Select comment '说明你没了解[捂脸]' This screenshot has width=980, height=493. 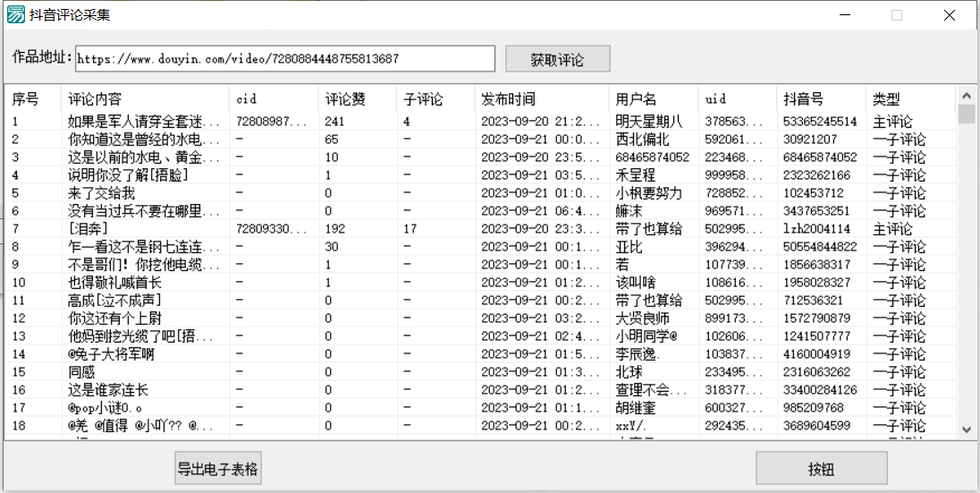(x=128, y=175)
